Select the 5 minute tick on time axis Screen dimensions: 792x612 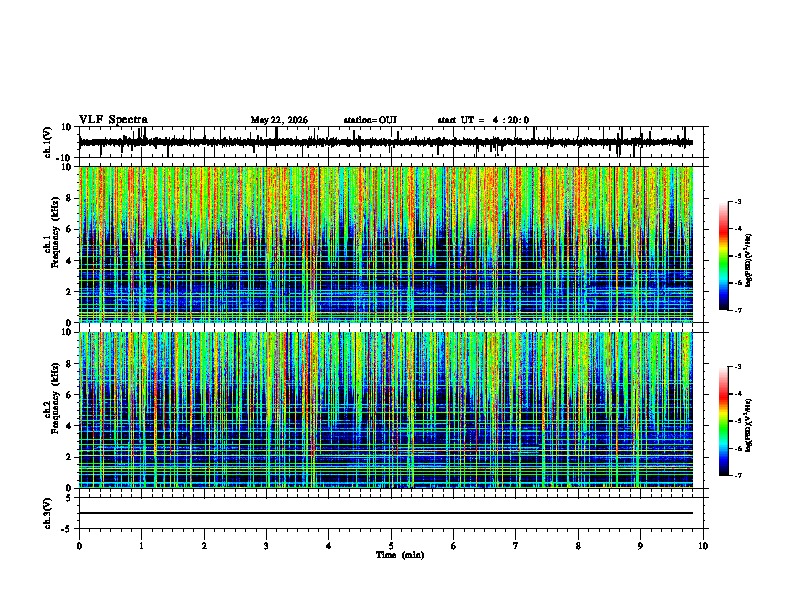click(x=391, y=546)
